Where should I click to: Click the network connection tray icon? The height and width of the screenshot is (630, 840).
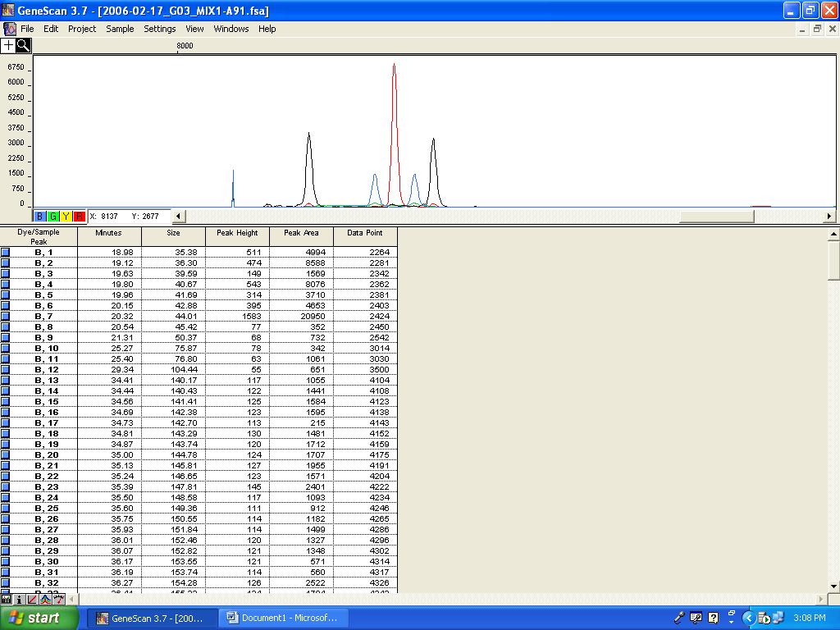(x=778, y=618)
